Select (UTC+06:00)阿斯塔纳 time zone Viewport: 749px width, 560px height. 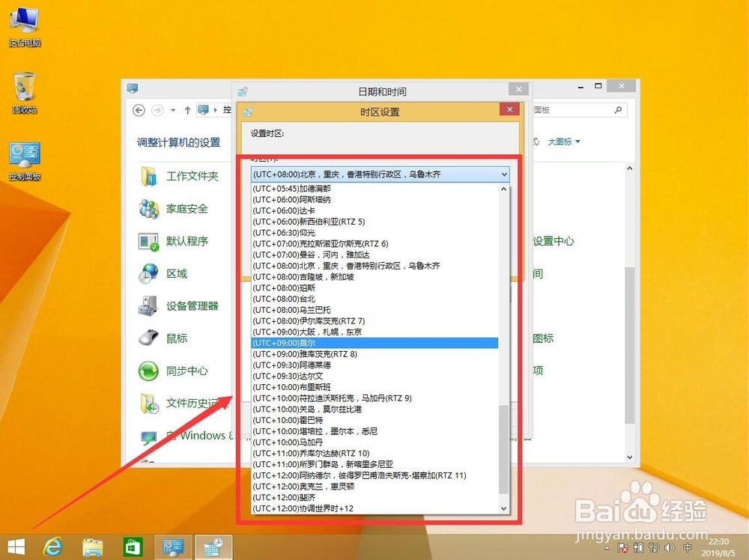coord(374,200)
